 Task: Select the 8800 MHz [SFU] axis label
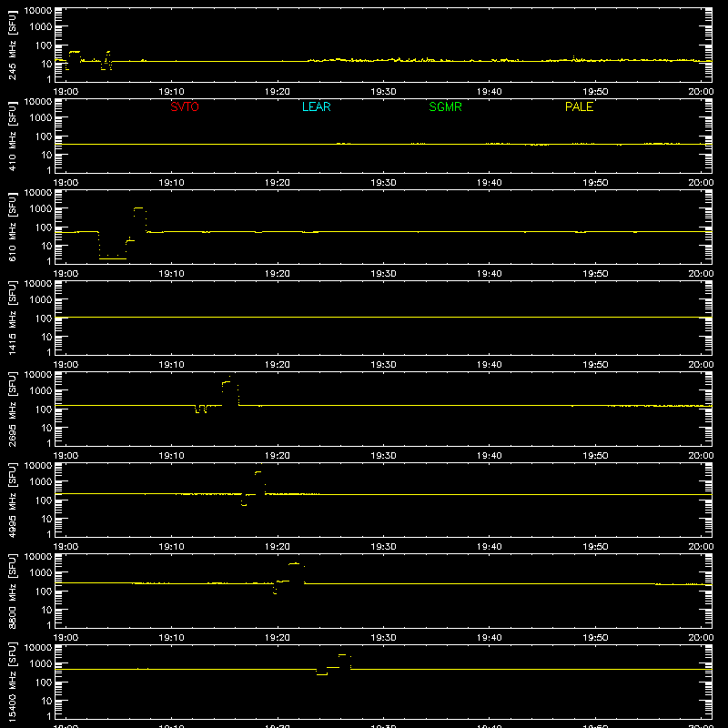point(12,591)
